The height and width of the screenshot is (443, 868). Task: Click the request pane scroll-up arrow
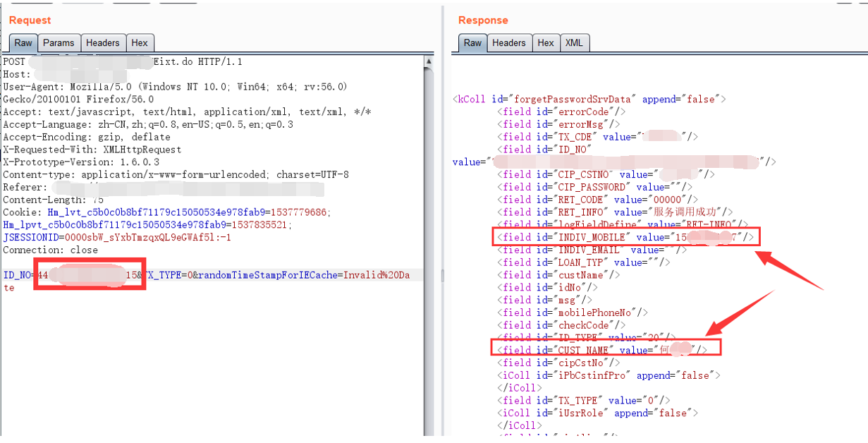(x=428, y=61)
